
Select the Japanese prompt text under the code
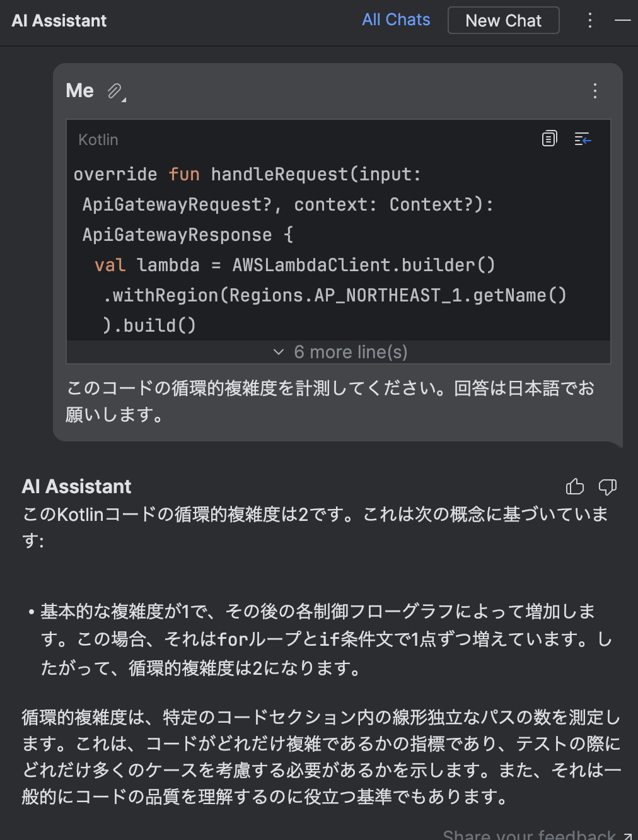click(330, 401)
